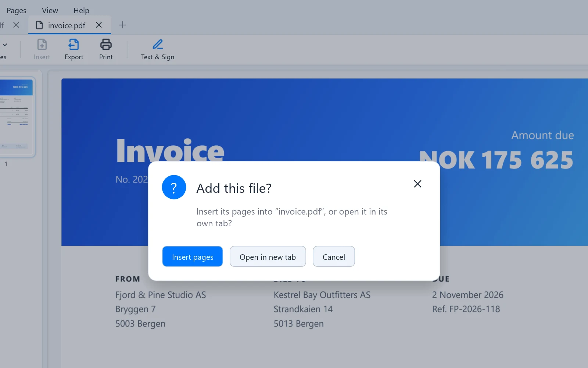Expand the toolbar dropdown chevron at left
Viewport: 588px width, 368px height.
point(5,45)
